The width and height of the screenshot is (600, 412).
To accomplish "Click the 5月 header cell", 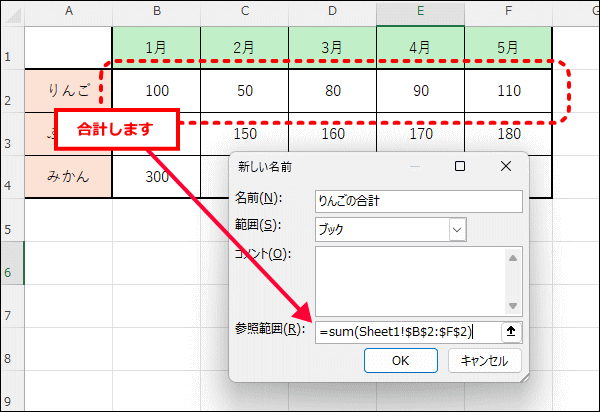I will pos(509,48).
